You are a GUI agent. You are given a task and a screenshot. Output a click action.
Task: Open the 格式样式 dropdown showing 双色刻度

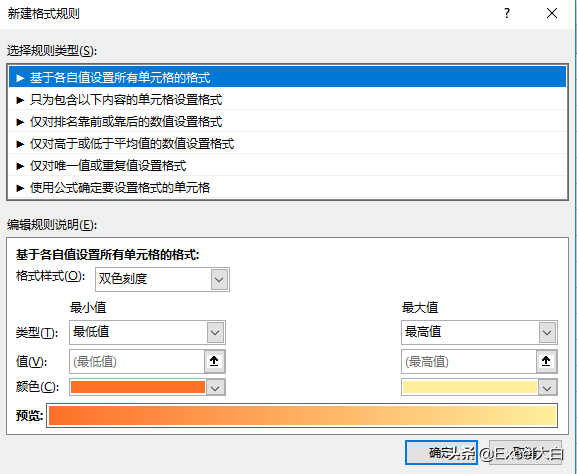[162, 279]
